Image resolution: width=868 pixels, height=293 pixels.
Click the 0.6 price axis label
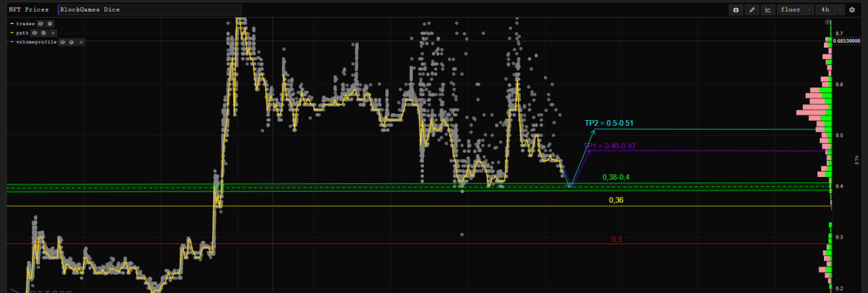[x=840, y=84]
